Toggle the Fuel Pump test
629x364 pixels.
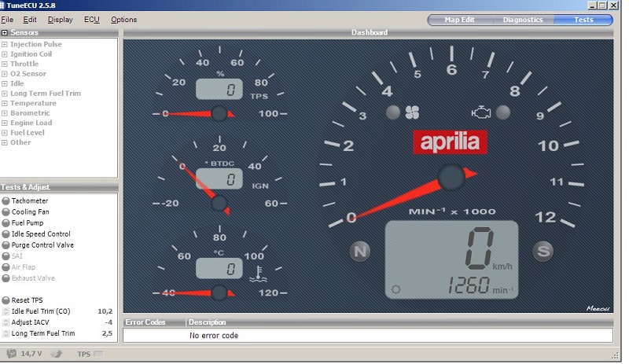6,222
